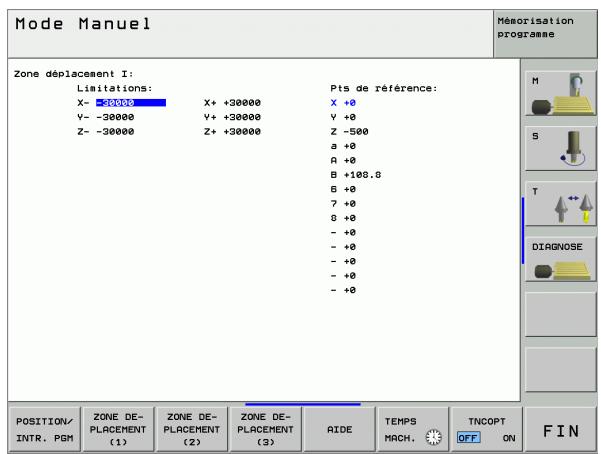The width and height of the screenshot is (601, 454).
Task: Select ZONE DEPLACEMENT (1) soft key
Action: pos(118,429)
